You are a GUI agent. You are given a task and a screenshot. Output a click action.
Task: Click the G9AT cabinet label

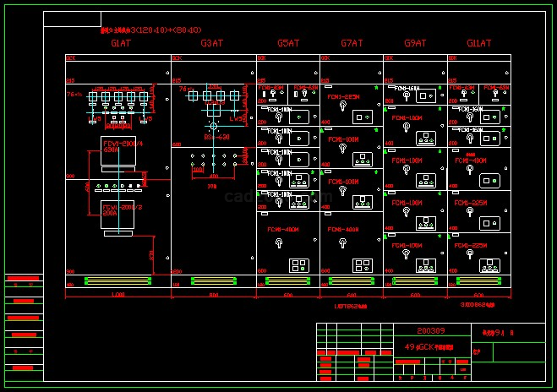click(x=415, y=43)
